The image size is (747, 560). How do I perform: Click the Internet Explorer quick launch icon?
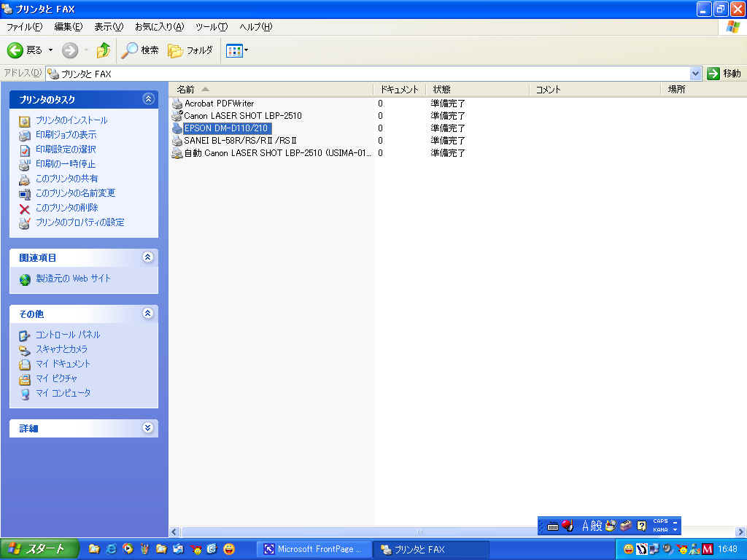point(111,549)
